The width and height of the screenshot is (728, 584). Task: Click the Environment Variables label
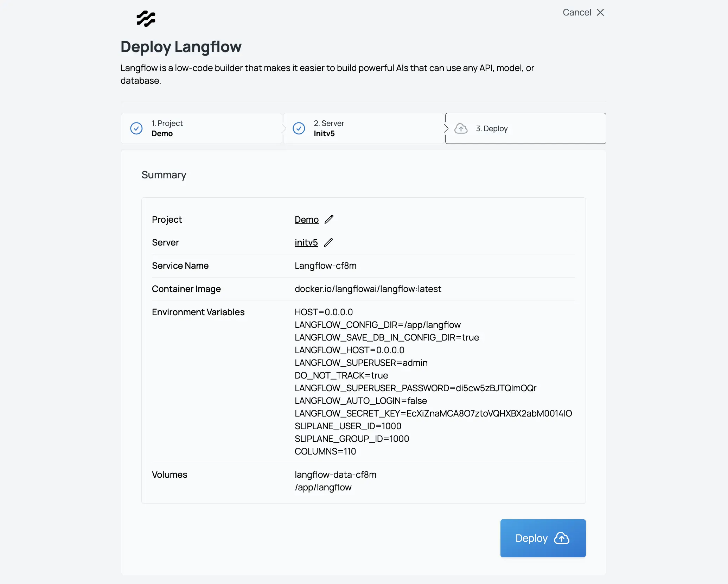coord(198,312)
